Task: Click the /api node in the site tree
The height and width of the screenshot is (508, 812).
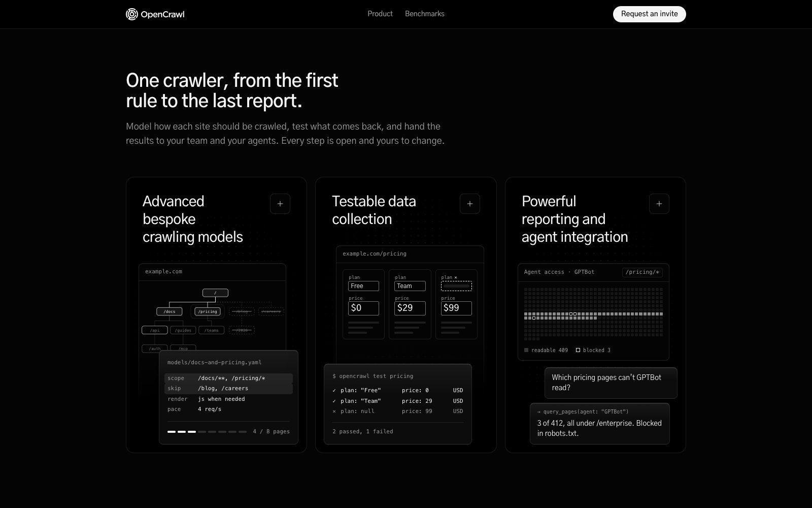Action: (x=155, y=330)
